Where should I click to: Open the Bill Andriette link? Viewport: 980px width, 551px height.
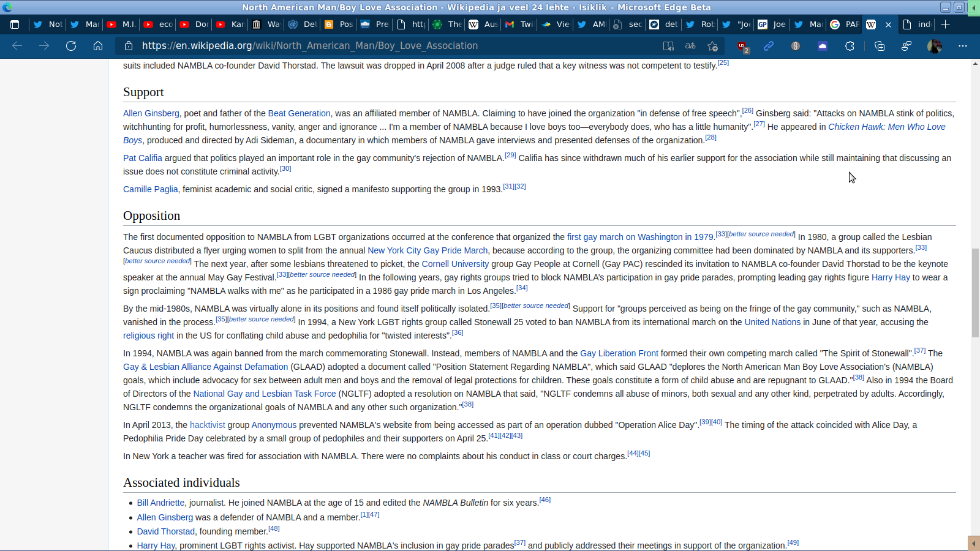pos(160,503)
